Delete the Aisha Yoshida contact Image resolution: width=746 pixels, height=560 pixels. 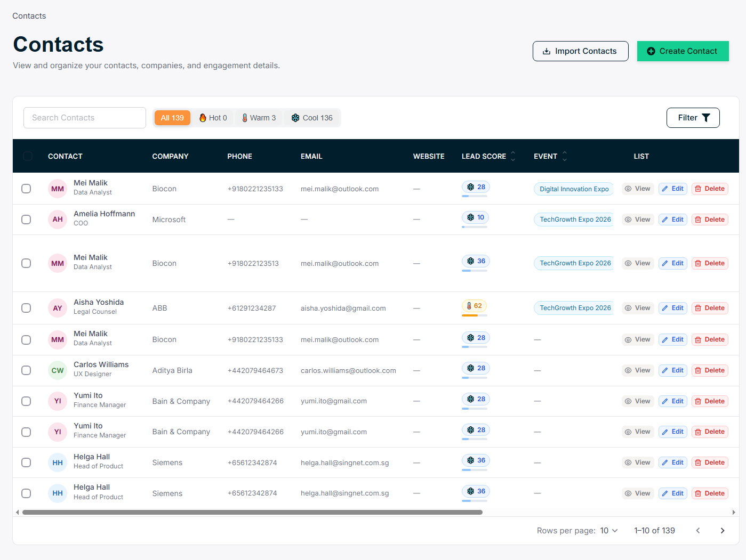[710, 308]
